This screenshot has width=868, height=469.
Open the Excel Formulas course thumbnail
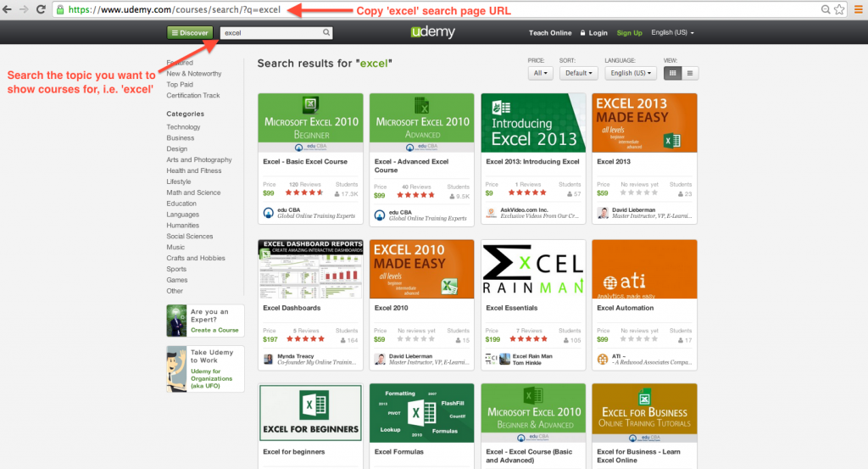(422, 413)
